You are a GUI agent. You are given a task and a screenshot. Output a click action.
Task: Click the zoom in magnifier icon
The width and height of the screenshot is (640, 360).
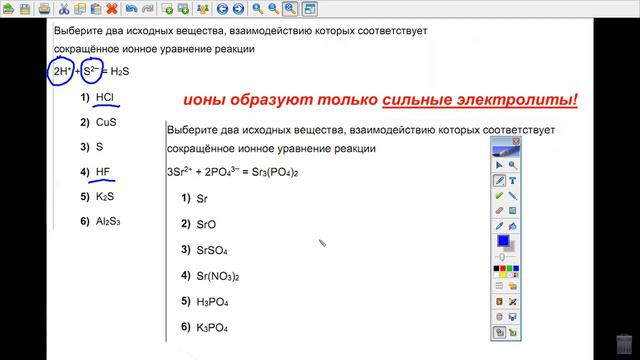pos(257,9)
